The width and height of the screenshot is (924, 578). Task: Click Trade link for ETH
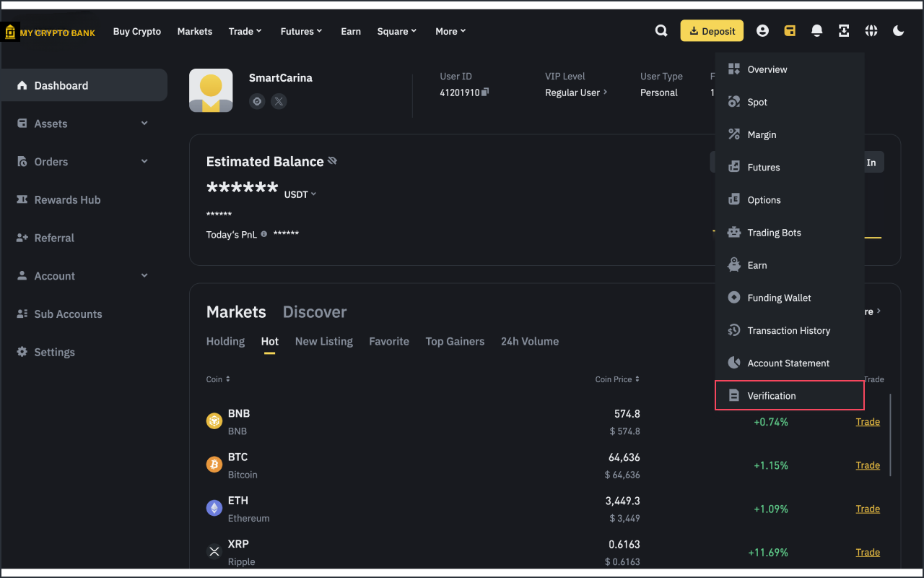pyautogui.click(x=867, y=509)
